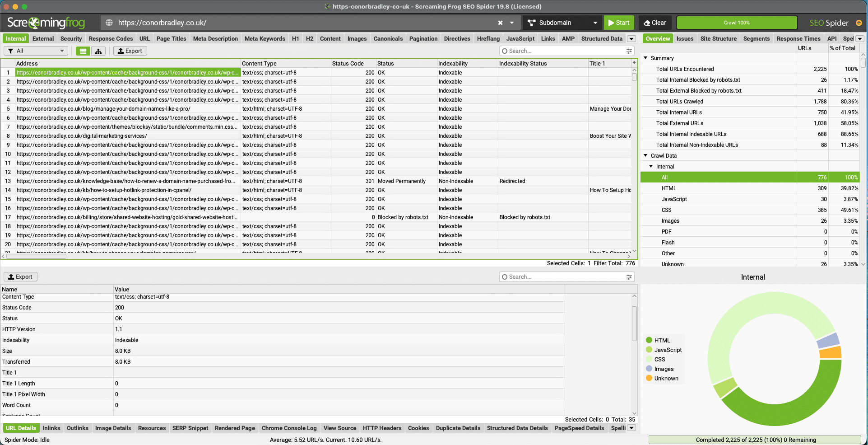Click the HTML legend color swatch
This screenshot has width=868, height=445.
[649, 340]
